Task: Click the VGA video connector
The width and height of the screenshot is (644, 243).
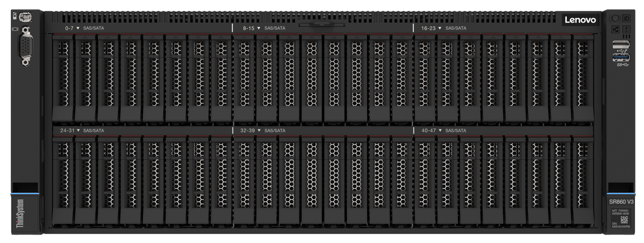Action: coord(26,46)
